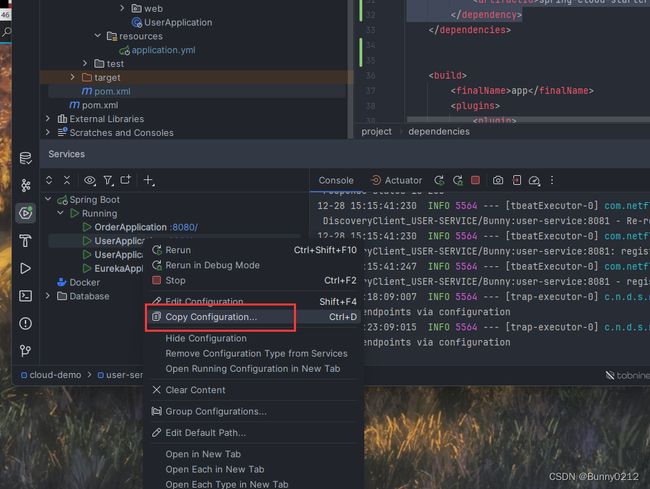Screen dimensions: 650x489
Task: Click cloud-demo breadcrumb
Action: (51, 375)
